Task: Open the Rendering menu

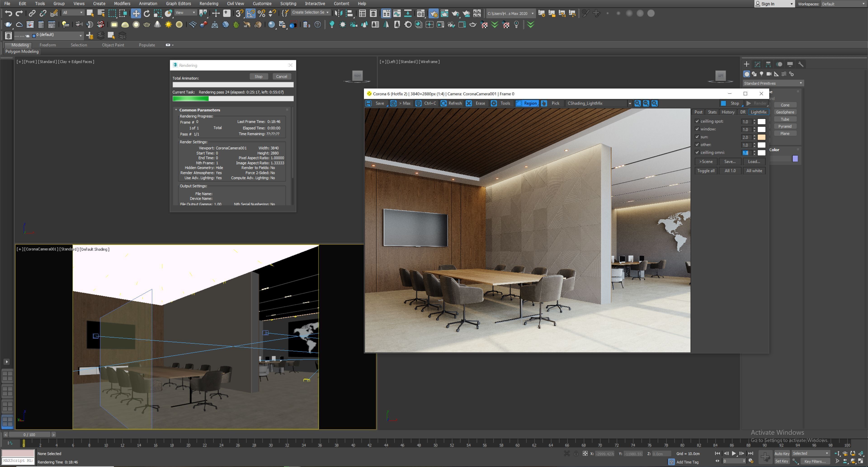Action: pyautogui.click(x=209, y=4)
